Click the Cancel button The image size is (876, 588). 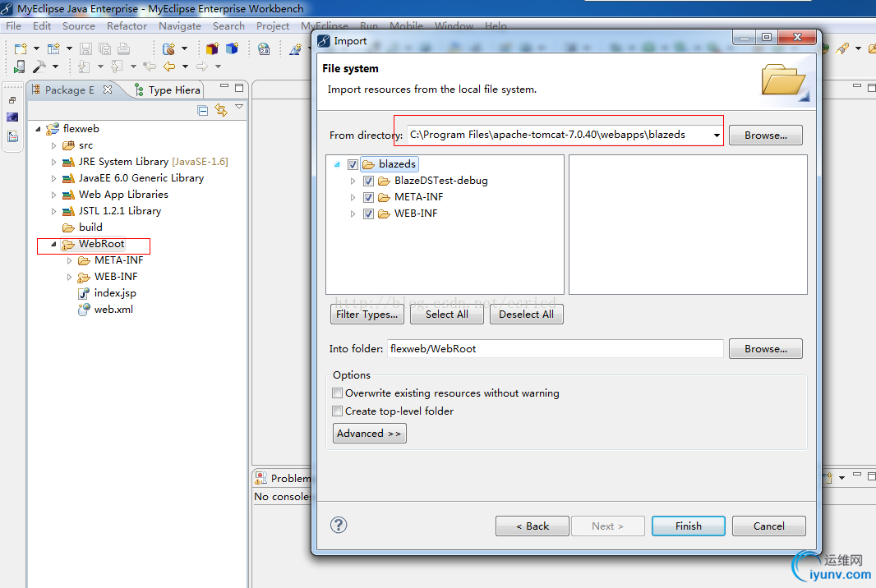click(x=768, y=526)
